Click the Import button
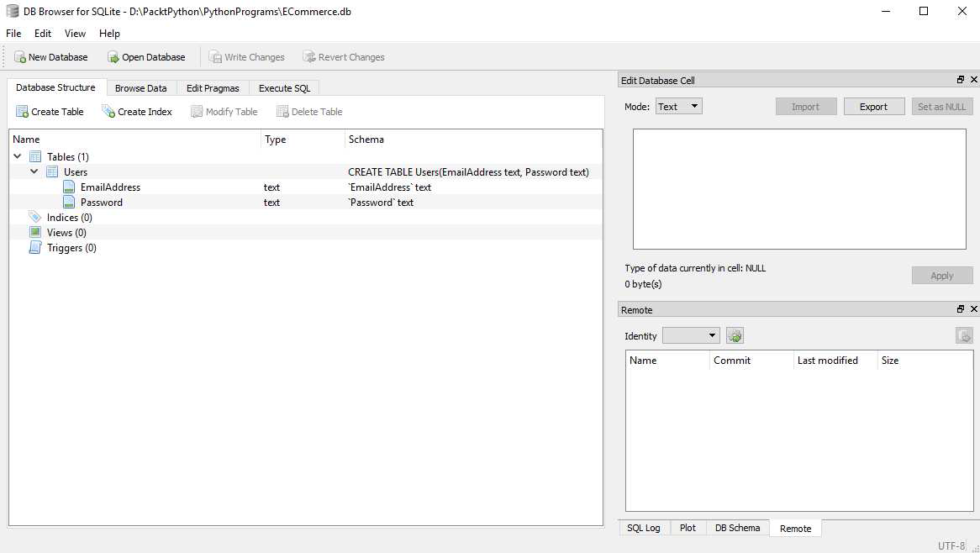This screenshot has width=980, height=553. (x=806, y=107)
